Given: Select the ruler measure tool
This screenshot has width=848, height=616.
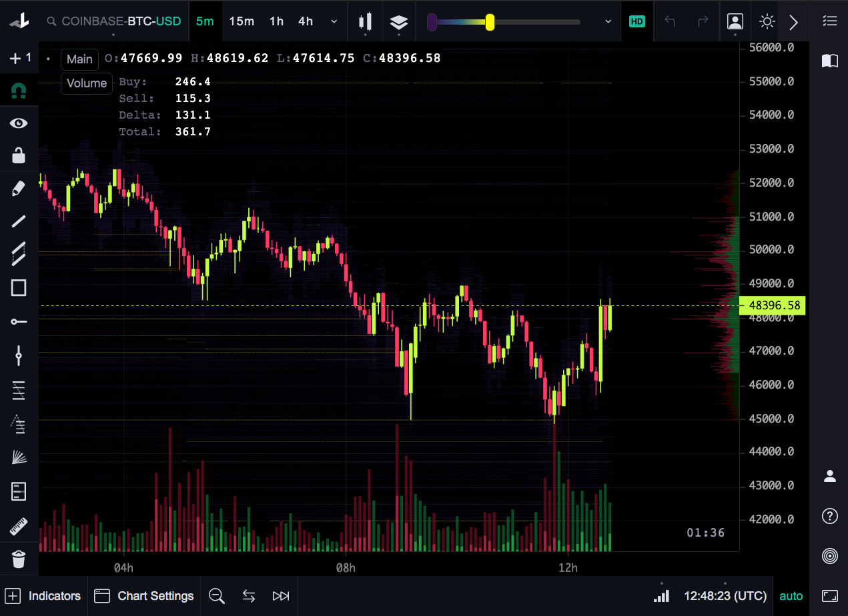Looking at the screenshot, I should click(19, 527).
